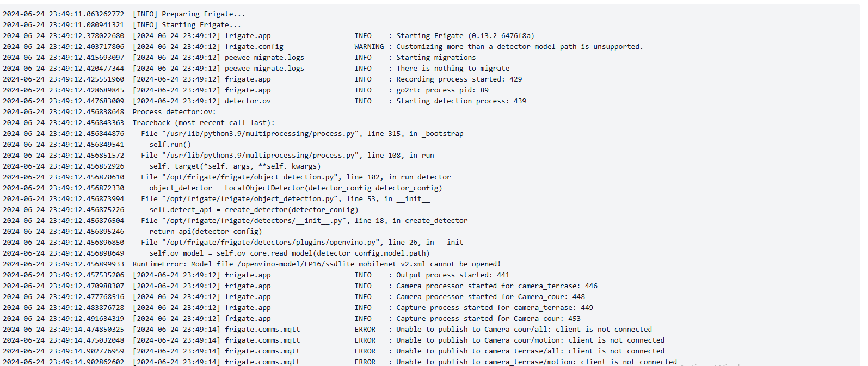Click 'Output process started: 441' message
The image size is (868, 366).
453,275
